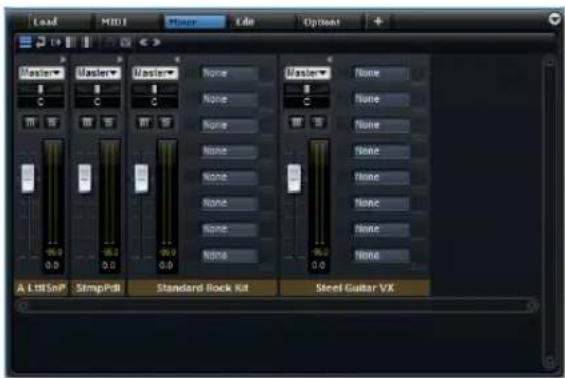Expand the A LttlSnP strip with its arrow

click(x=63, y=59)
